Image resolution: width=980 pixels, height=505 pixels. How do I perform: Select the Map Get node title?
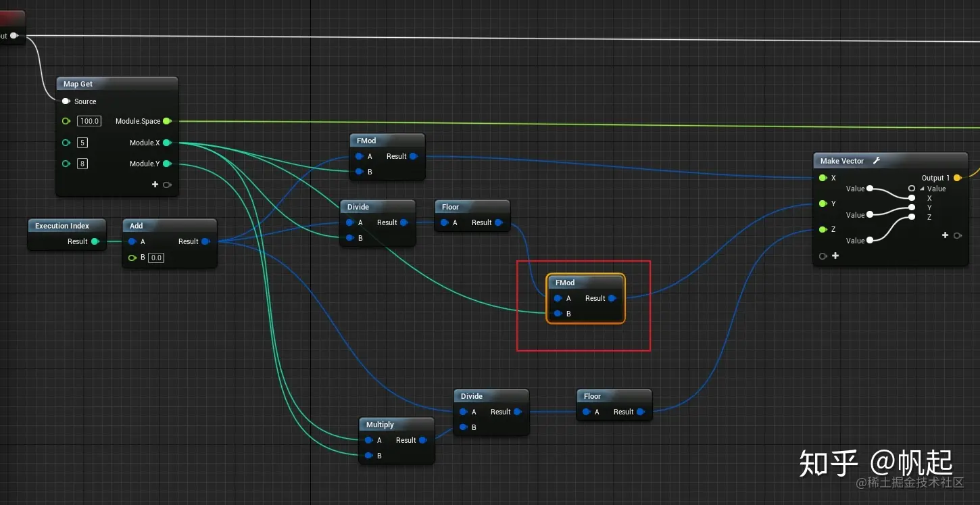coord(78,84)
